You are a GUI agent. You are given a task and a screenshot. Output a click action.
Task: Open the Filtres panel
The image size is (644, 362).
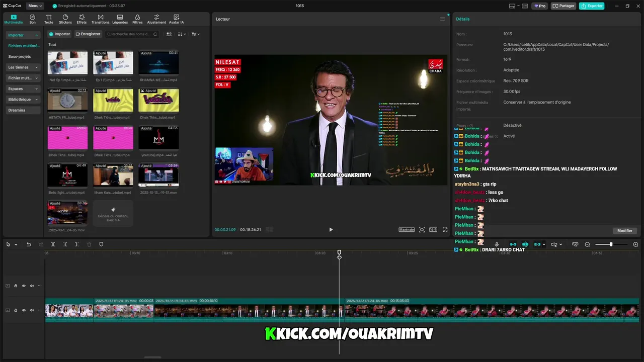click(x=137, y=19)
